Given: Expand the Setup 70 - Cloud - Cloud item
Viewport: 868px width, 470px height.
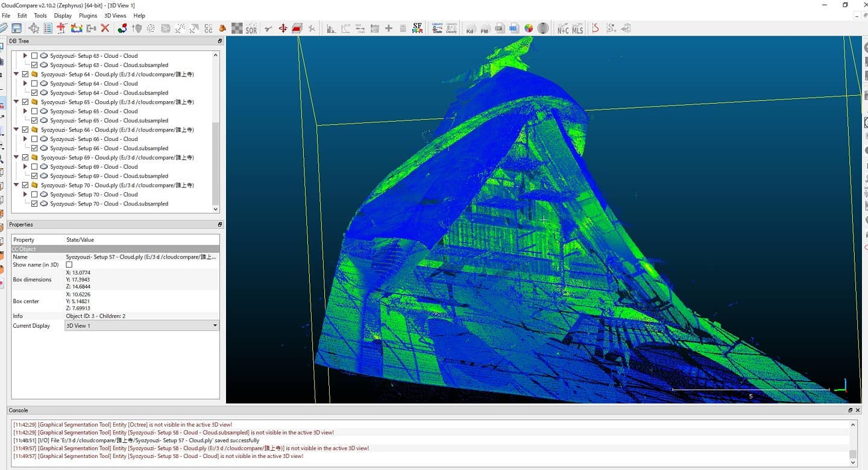Looking at the screenshot, I should [x=25, y=195].
